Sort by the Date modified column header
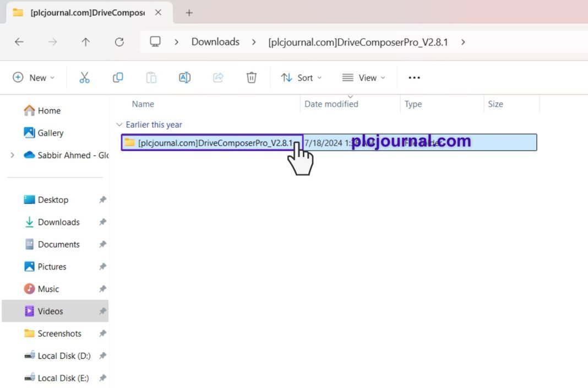This screenshot has width=588, height=388. [331, 104]
